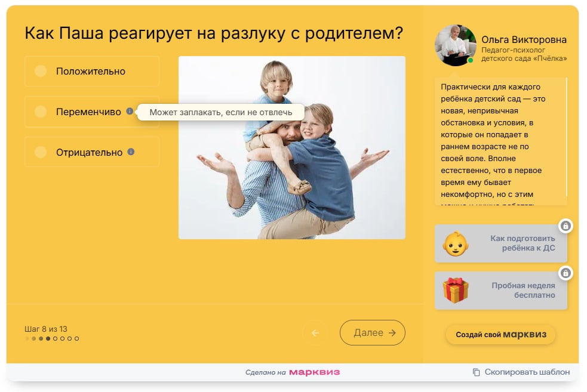Click the back arrow navigation button
587x392 pixels.
(x=315, y=333)
